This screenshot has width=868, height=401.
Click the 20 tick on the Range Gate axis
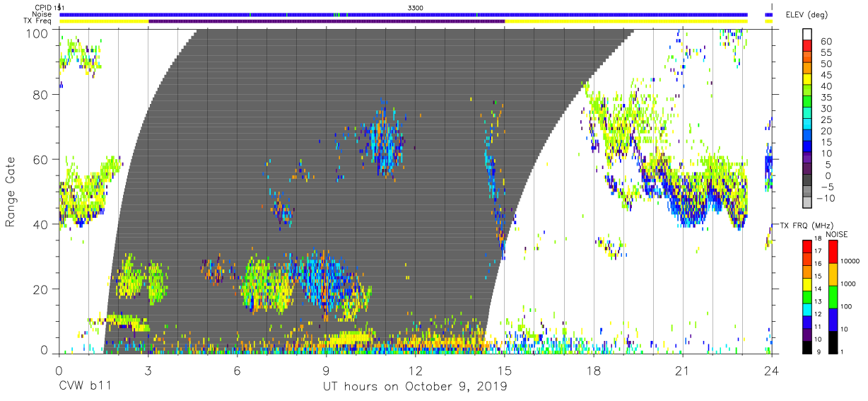click(40, 289)
